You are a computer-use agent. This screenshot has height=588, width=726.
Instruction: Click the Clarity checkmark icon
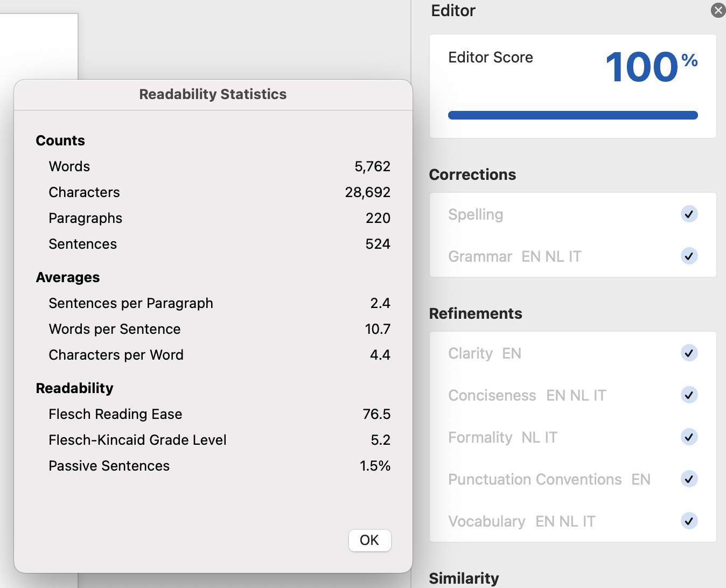[x=689, y=353]
